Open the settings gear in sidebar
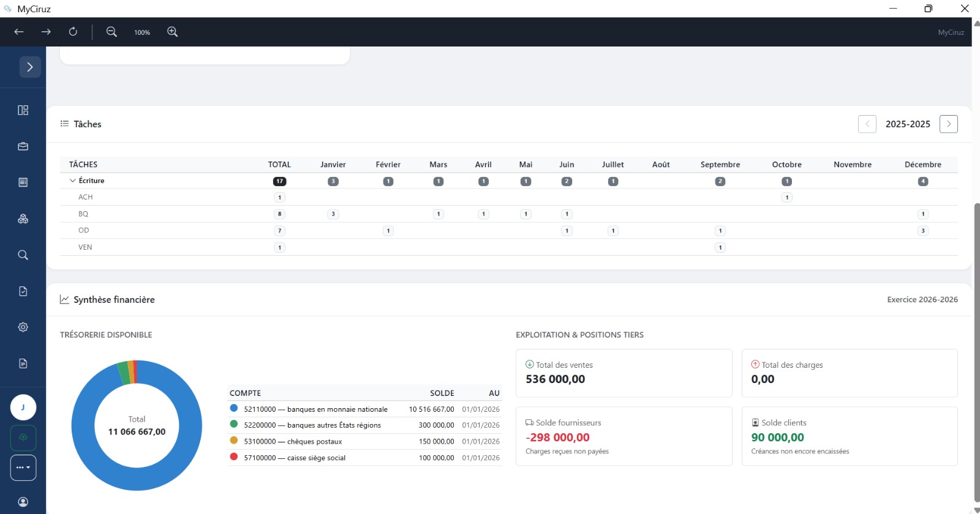 [x=23, y=327]
